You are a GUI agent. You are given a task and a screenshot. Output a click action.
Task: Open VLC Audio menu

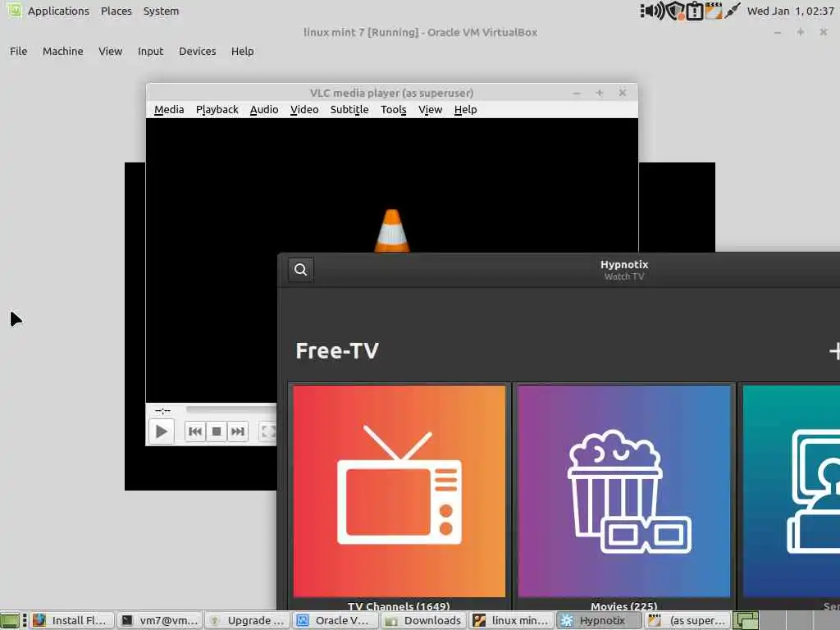[264, 109]
